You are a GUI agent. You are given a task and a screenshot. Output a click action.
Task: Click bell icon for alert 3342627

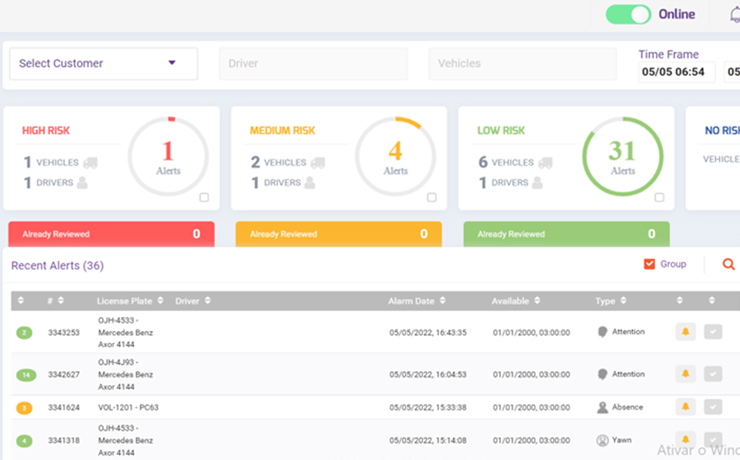pos(685,374)
